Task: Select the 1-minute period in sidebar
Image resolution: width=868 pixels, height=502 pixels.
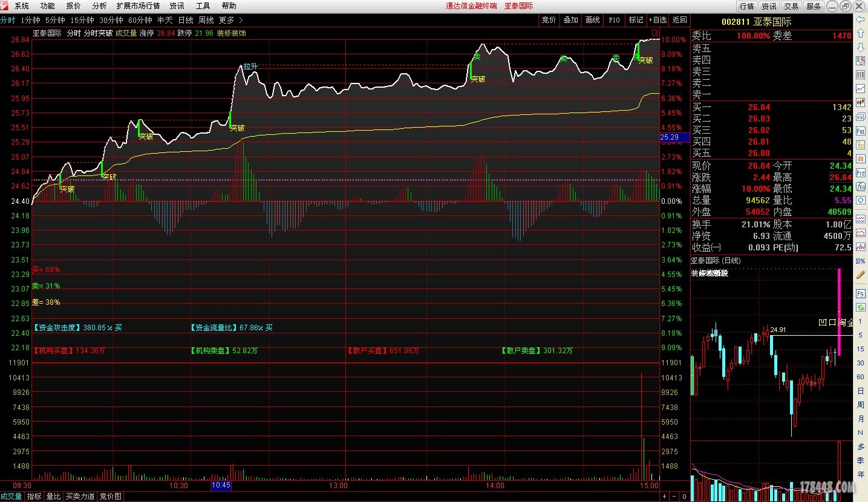Action: [x=860, y=321]
